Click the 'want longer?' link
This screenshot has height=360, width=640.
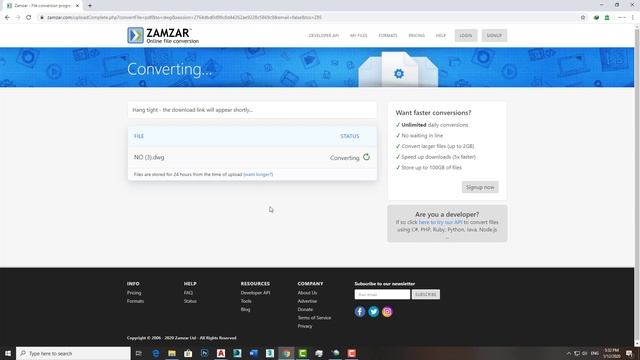258,174
